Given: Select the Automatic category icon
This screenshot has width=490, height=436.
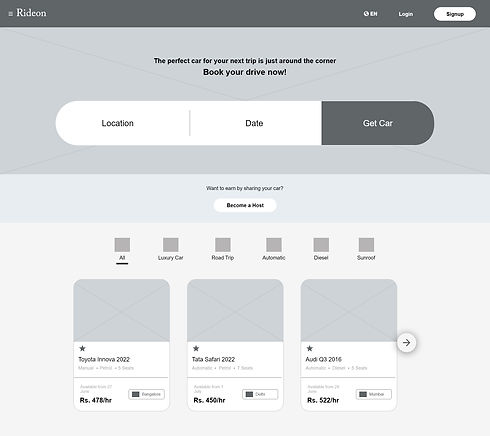Looking at the screenshot, I should click(x=274, y=245).
